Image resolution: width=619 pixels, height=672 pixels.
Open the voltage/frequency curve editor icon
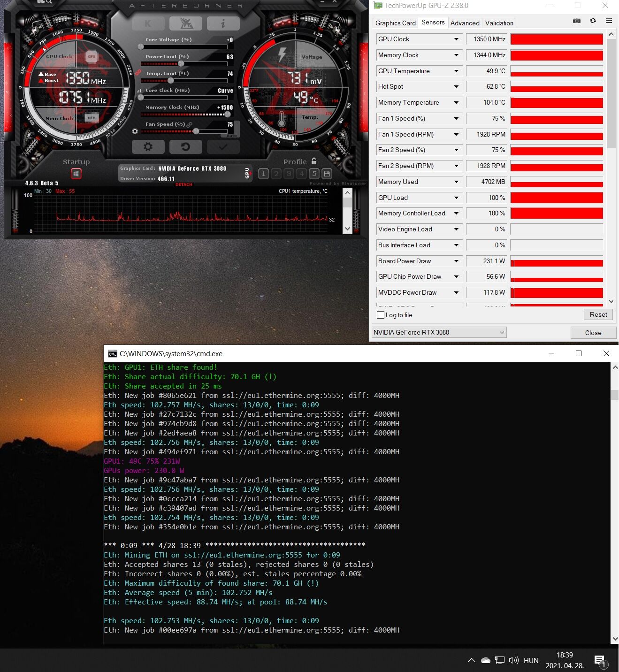click(x=139, y=91)
